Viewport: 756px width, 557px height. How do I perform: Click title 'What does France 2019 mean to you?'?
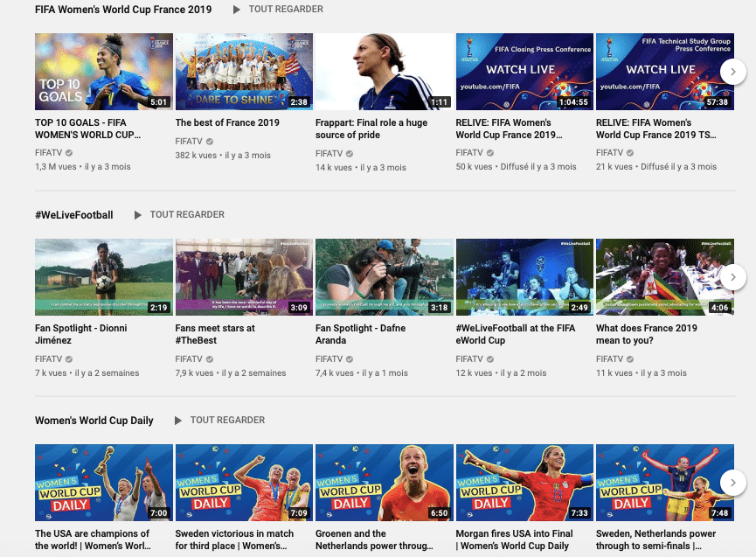[647, 334]
